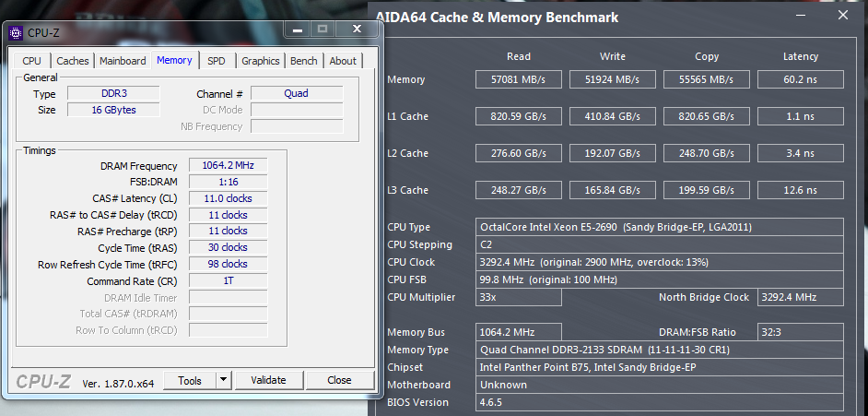Click L1 Cache Write value 410.84 GB/s
Viewport: 868px width, 416px height.
click(x=612, y=116)
